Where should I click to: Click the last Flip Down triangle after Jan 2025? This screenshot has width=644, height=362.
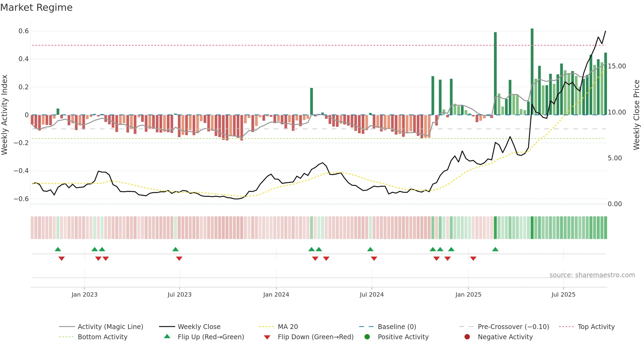[473, 258]
